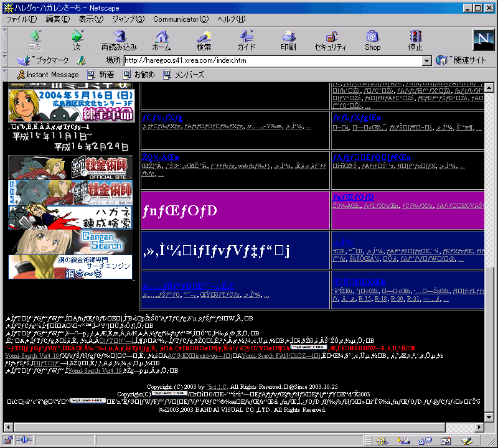Viewport: 498px width, 448px height.
Task: Open the 新着 personal toolbar button
Action: click(x=101, y=75)
